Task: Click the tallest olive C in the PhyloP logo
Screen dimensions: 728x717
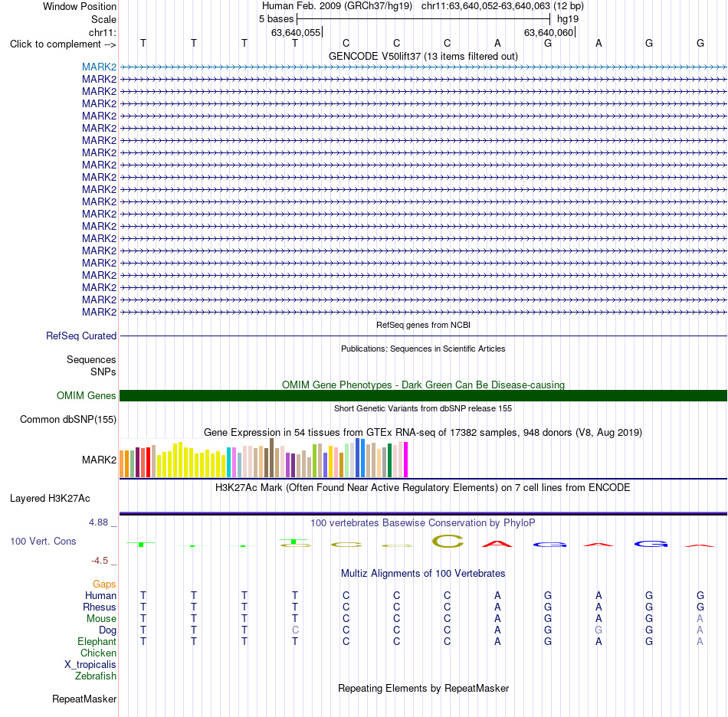Action: (448, 541)
